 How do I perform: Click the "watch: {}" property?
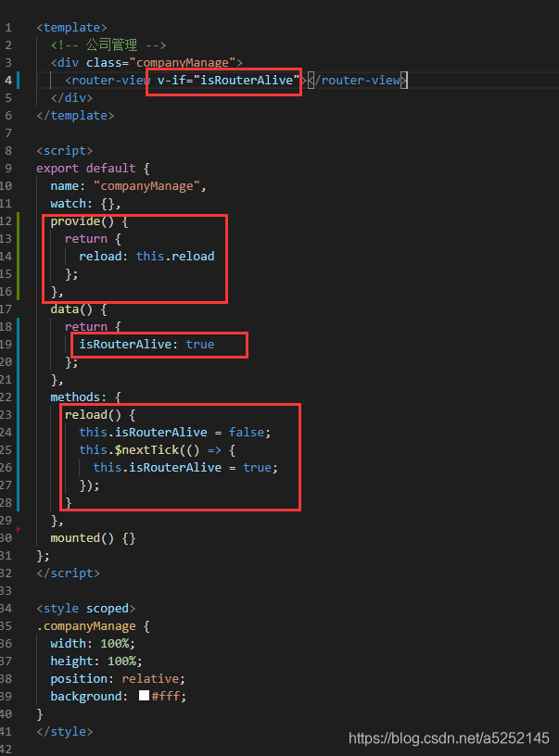click(x=85, y=204)
